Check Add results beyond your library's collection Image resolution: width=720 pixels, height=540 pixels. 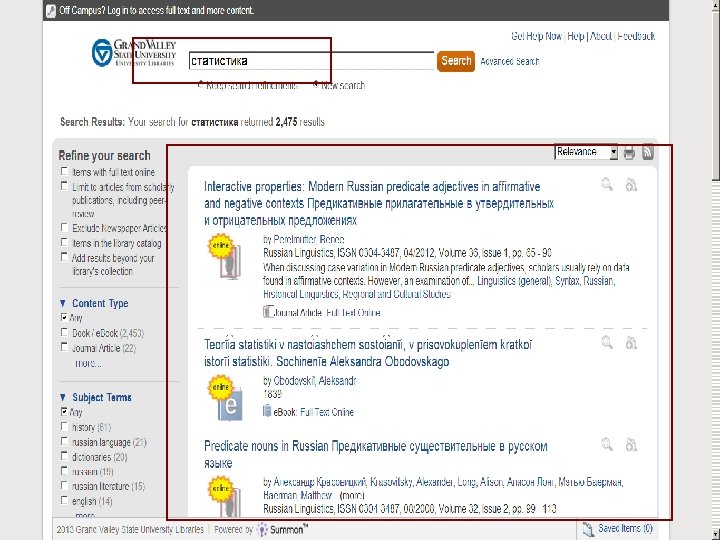click(64, 257)
